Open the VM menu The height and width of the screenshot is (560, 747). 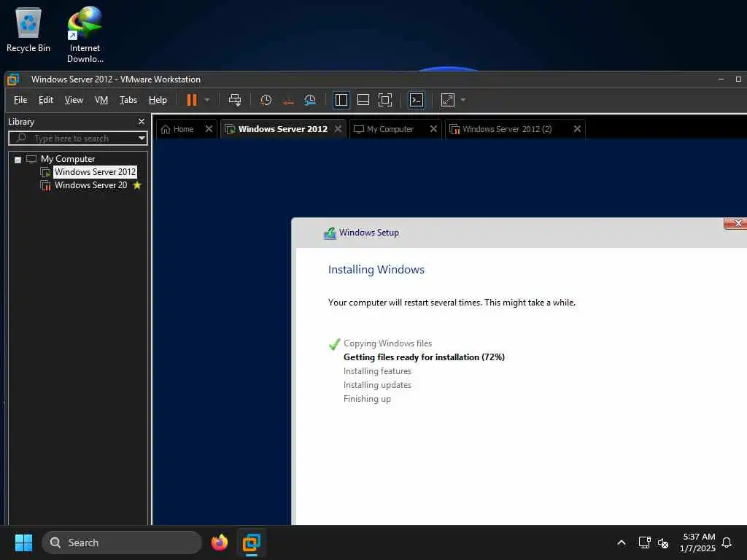pyautogui.click(x=101, y=100)
